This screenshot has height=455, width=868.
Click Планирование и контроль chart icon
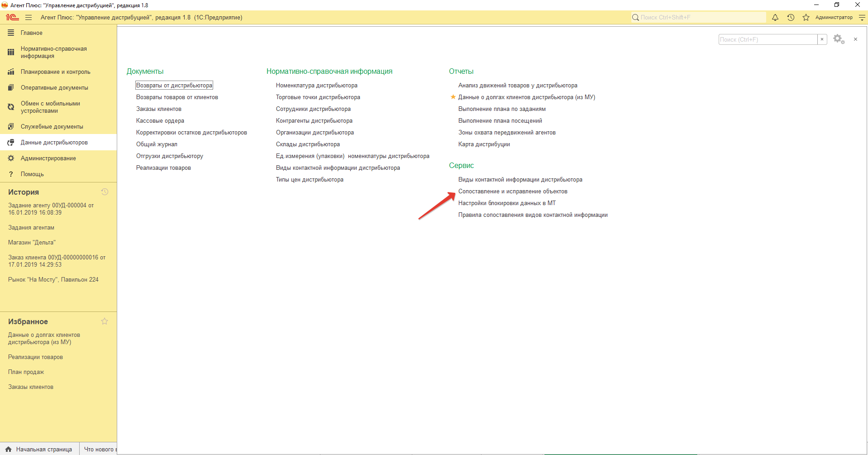tap(11, 72)
